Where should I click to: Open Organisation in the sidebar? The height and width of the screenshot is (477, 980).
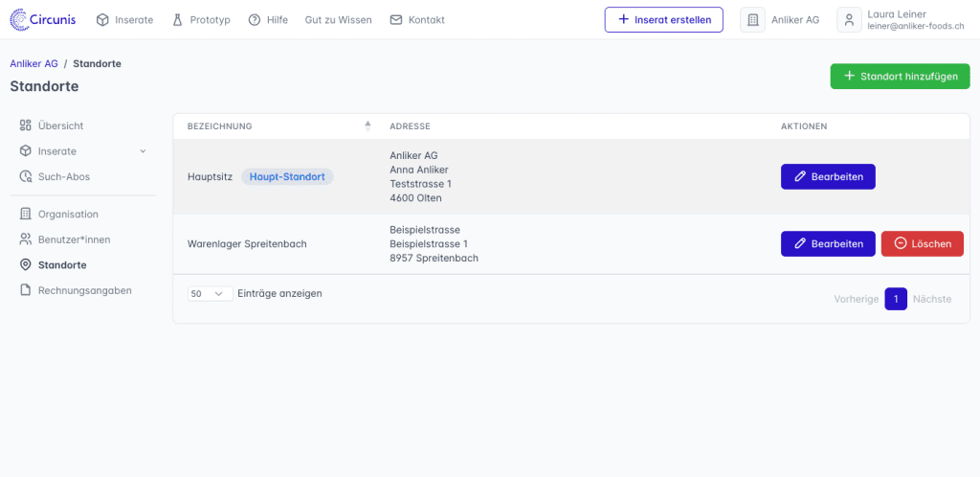(x=67, y=214)
